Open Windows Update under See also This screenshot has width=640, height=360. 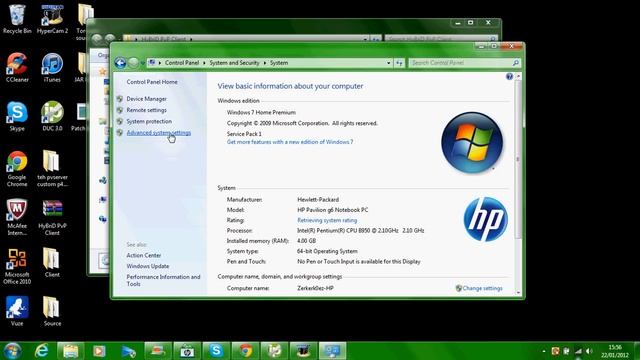(x=148, y=266)
